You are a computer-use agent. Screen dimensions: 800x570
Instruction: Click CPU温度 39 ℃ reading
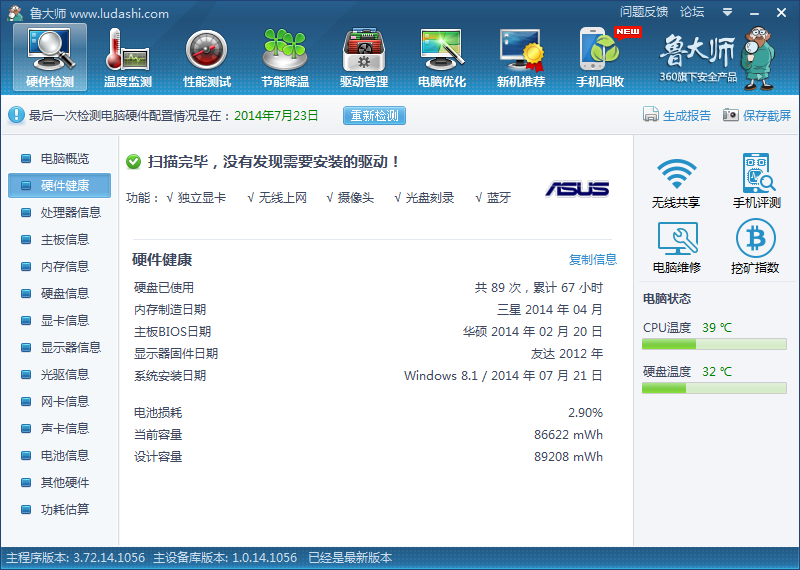(717, 328)
